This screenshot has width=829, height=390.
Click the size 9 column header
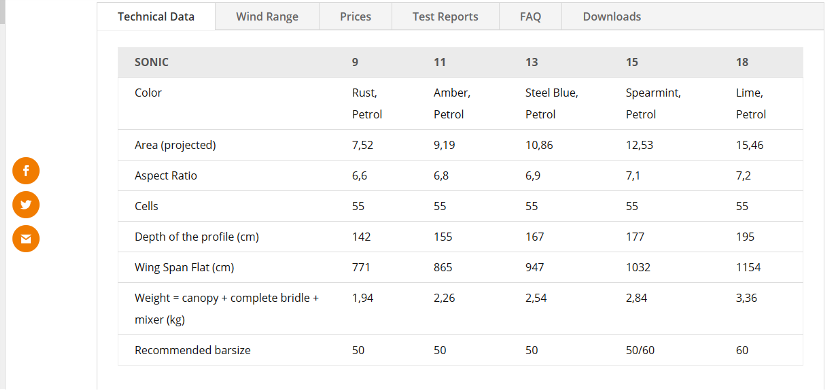point(355,62)
